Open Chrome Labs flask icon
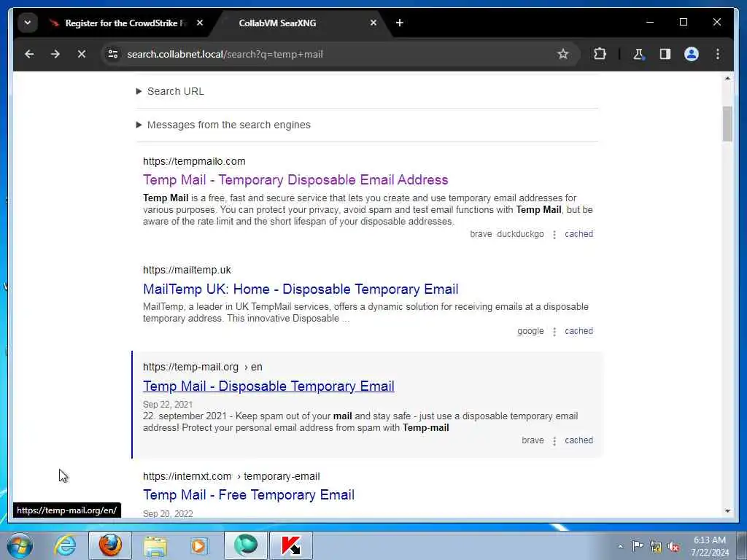Image resolution: width=747 pixels, height=560 pixels. pyautogui.click(x=638, y=54)
